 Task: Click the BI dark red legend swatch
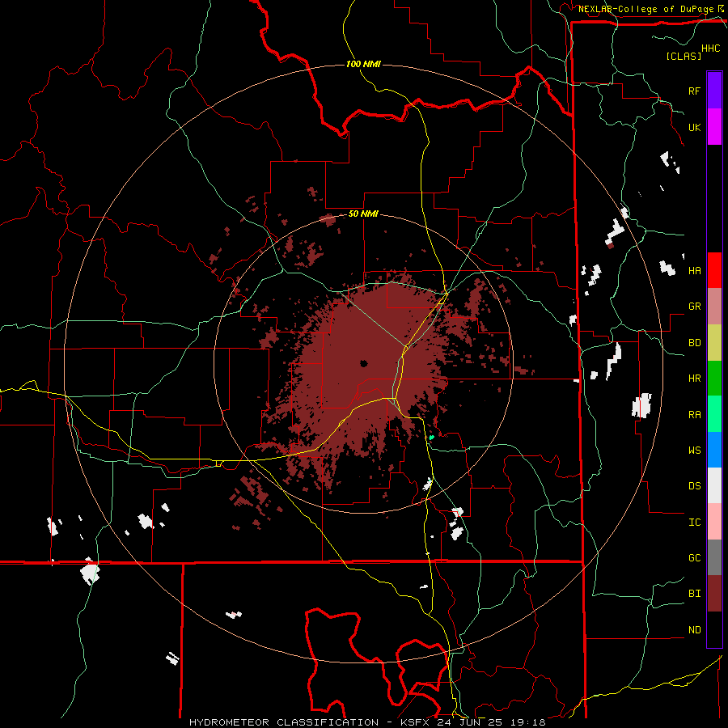tap(714, 594)
